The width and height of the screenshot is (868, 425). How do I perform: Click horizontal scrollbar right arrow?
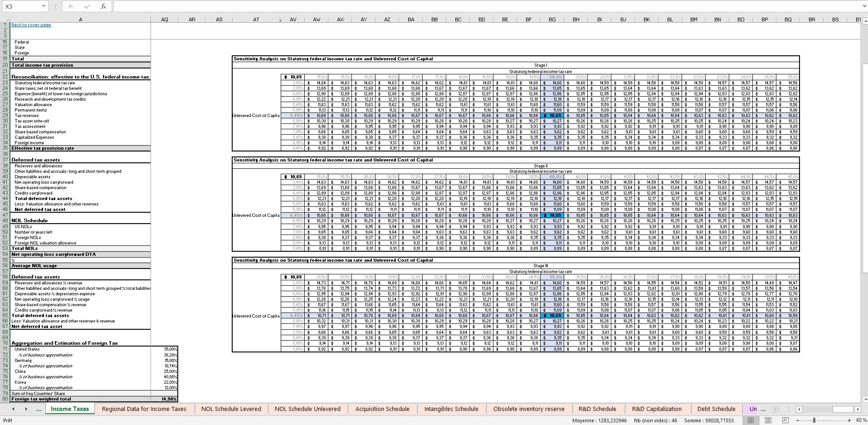coord(858,409)
